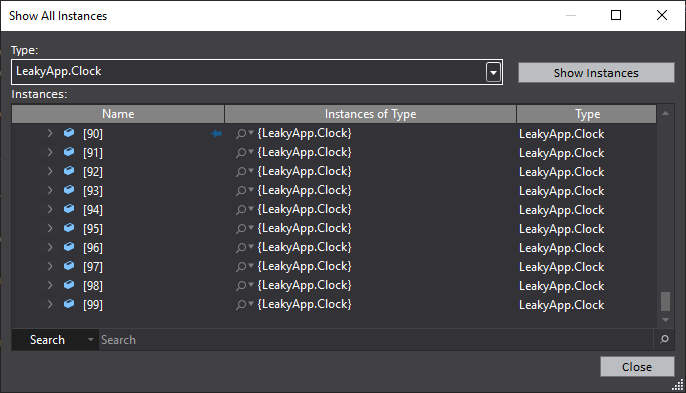Open the visualizer magnifier for row [95]

pyautogui.click(x=241, y=228)
